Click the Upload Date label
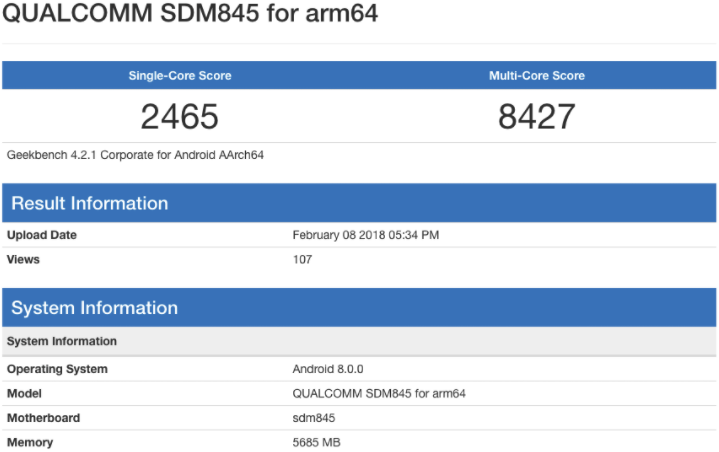 (x=42, y=235)
